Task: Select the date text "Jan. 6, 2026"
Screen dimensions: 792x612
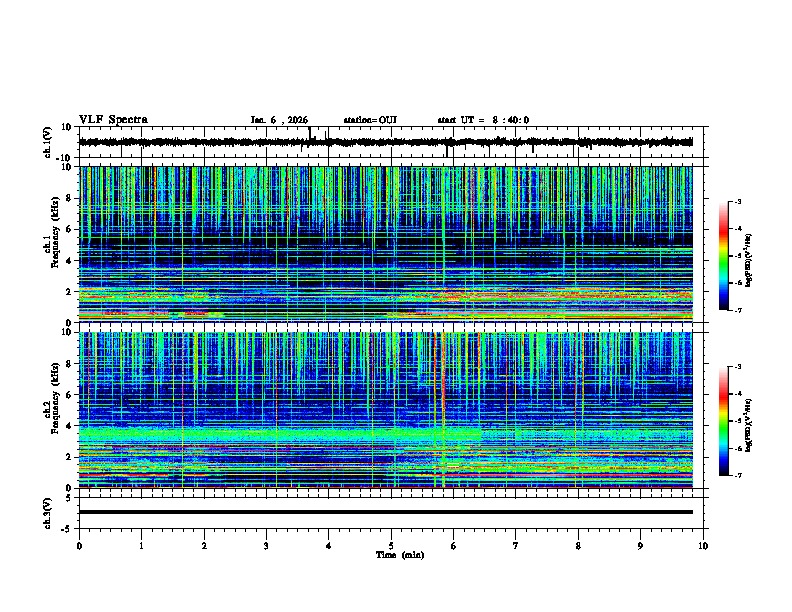Action: (x=279, y=120)
